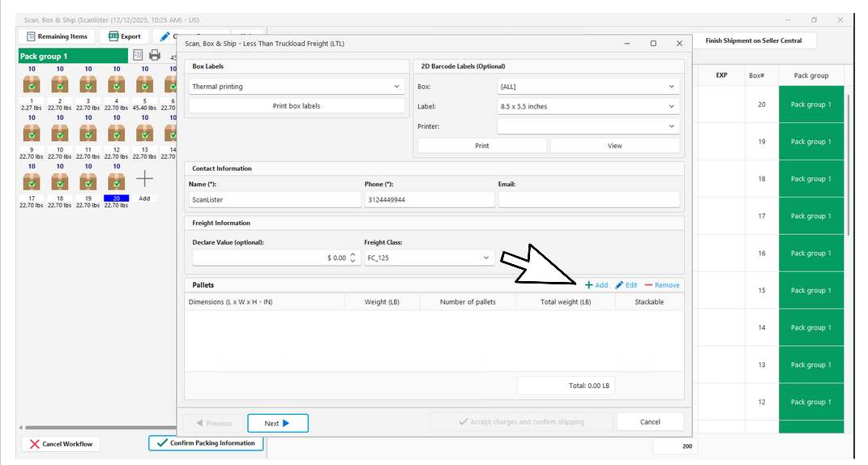Open the Label size 8.5 x 5.5 dropdown
The width and height of the screenshot is (868, 465).
[x=588, y=106]
